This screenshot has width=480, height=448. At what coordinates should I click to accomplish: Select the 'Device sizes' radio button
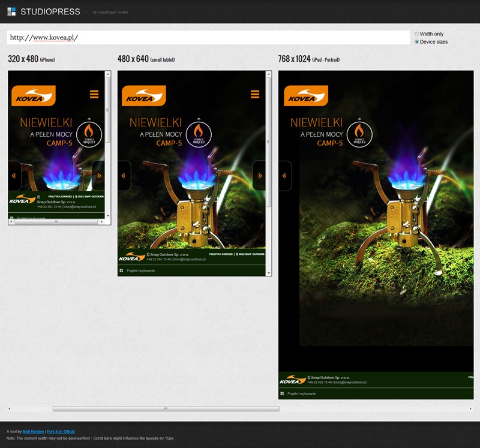point(417,42)
